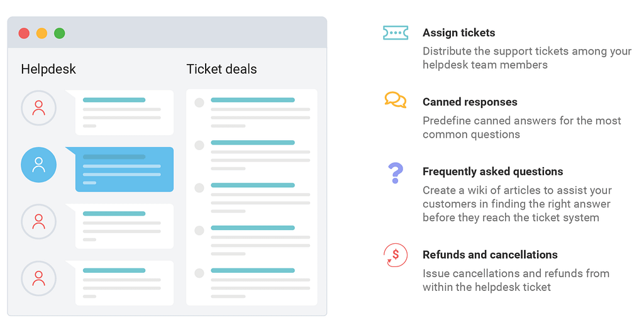Screen dimensions: 644x328
Task: Click the Assign tickets ticket icon
Action: (x=396, y=33)
